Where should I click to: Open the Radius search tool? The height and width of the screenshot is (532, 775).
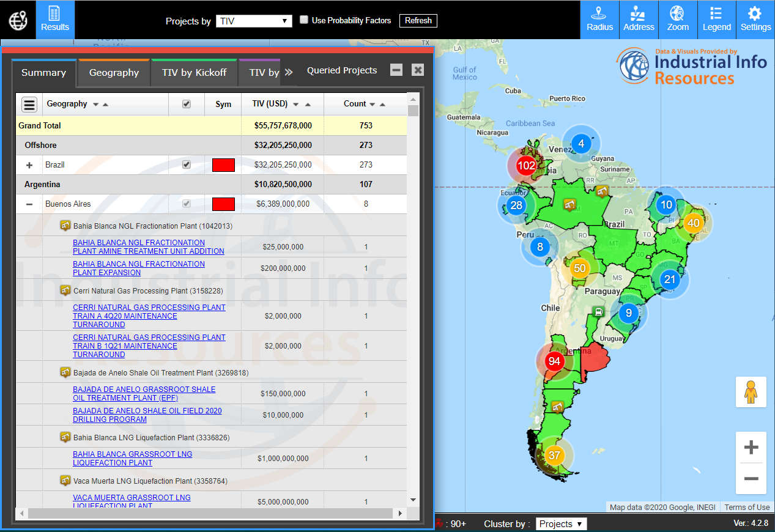599,20
